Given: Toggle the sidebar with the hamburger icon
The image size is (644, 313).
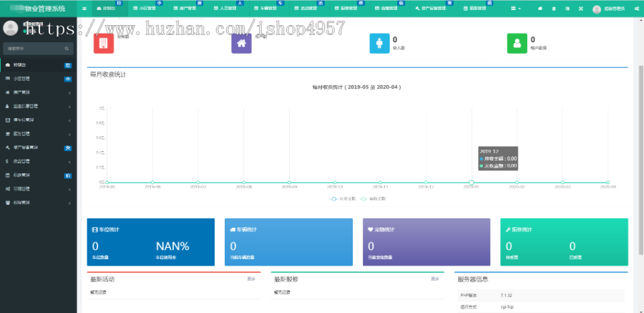Looking at the screenshot, I should (84, 9).
